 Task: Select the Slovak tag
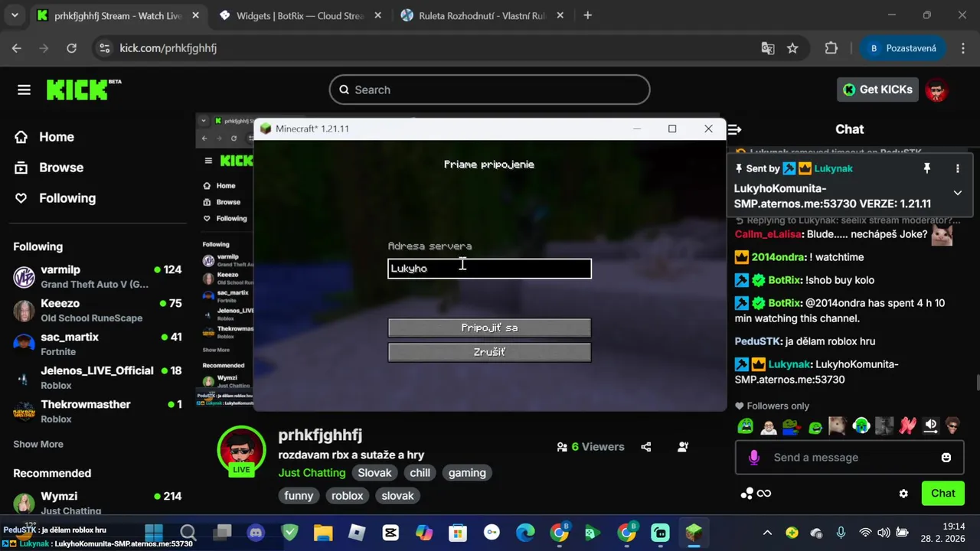(x=374, y=473)
